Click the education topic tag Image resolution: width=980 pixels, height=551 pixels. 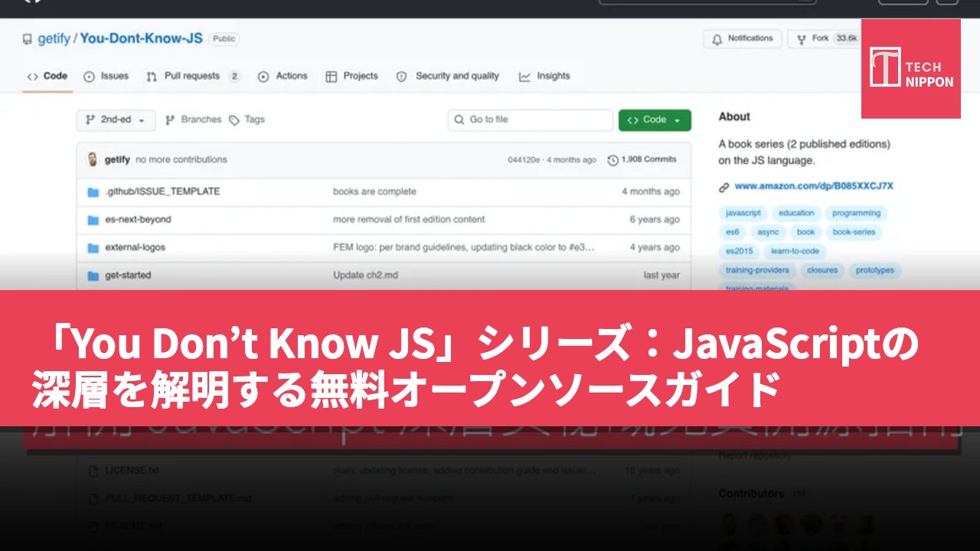pyautogui.click(x=796, y=214)
